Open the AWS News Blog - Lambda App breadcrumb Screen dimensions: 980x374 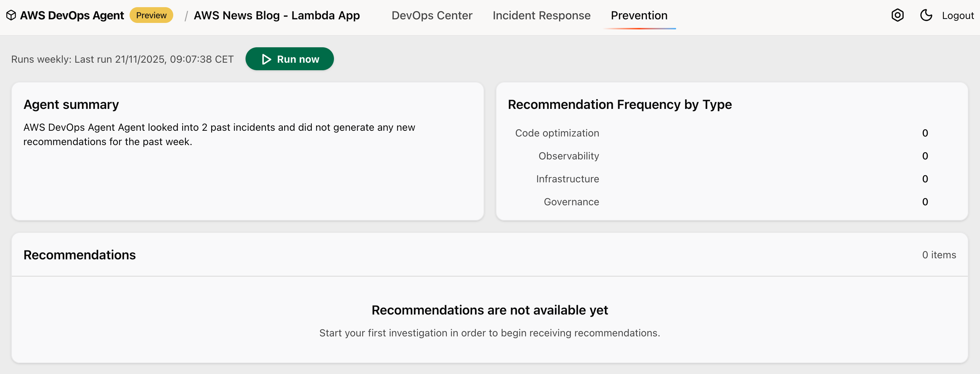(x=277, y=15)
